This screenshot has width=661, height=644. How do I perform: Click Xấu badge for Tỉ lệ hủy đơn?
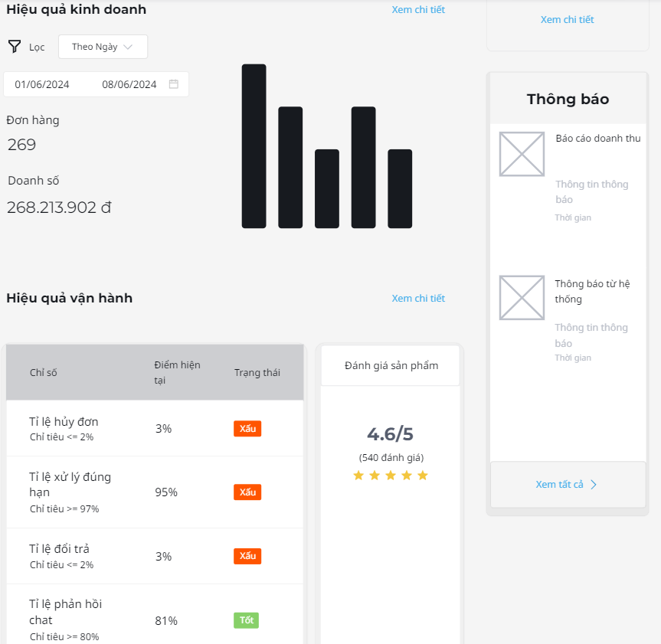(247, 429)
